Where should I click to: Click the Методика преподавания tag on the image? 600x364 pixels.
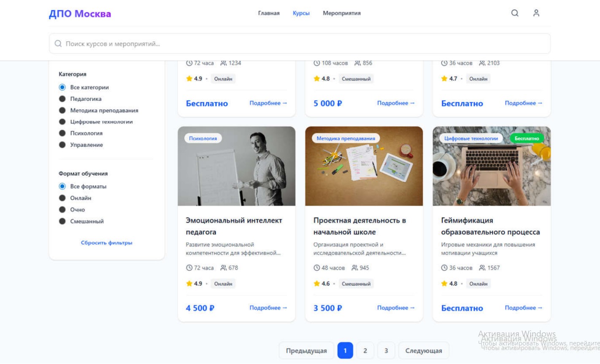click(x=346, y=138)
